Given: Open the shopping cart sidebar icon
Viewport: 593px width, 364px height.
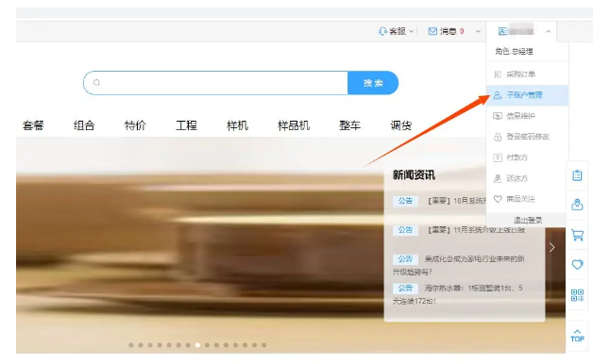Looking at the screenshot, I should pyautogui.click(x=577, y=235).
